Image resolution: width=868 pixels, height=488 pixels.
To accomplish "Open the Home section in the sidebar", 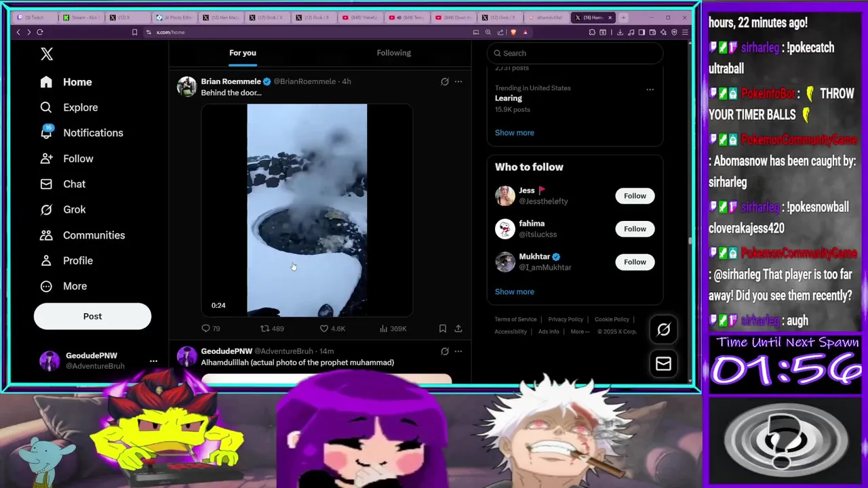I will coord(66,82).
